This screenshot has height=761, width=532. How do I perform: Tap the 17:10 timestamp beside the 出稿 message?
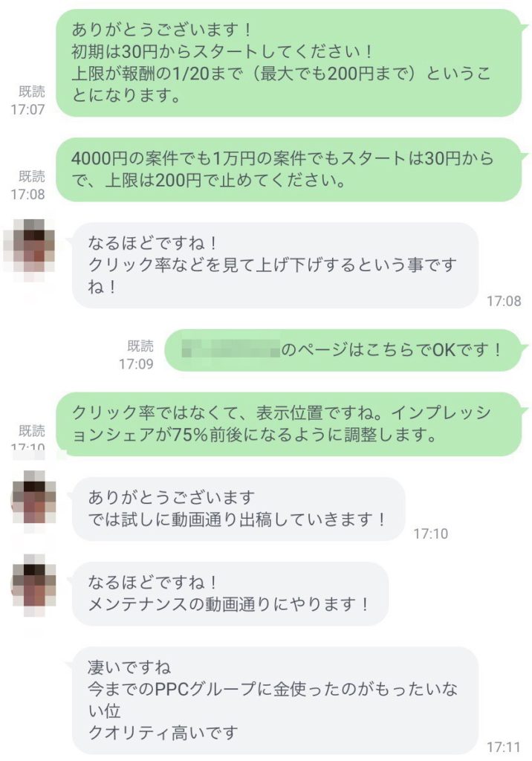pyautogui.click(x=430, y=534)
